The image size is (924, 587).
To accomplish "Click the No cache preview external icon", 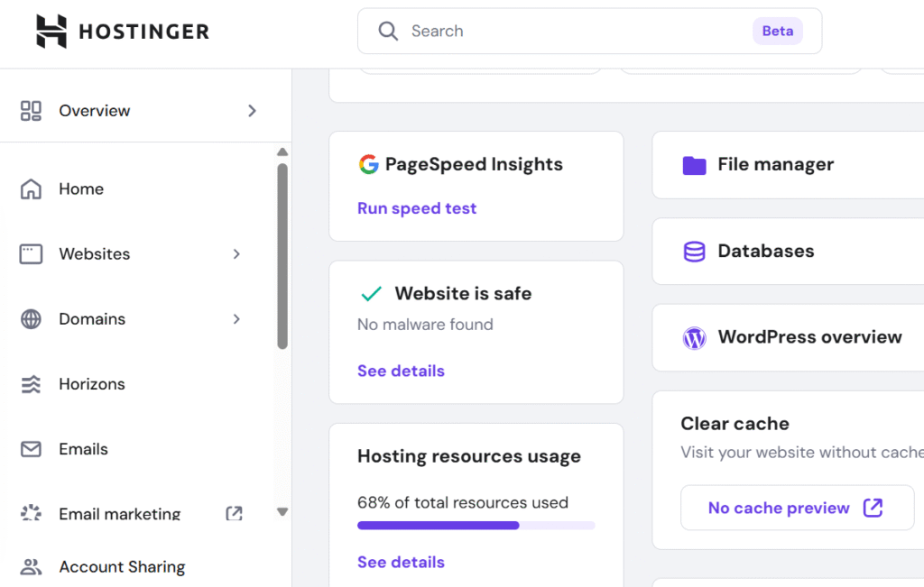I will click(873, 508).
